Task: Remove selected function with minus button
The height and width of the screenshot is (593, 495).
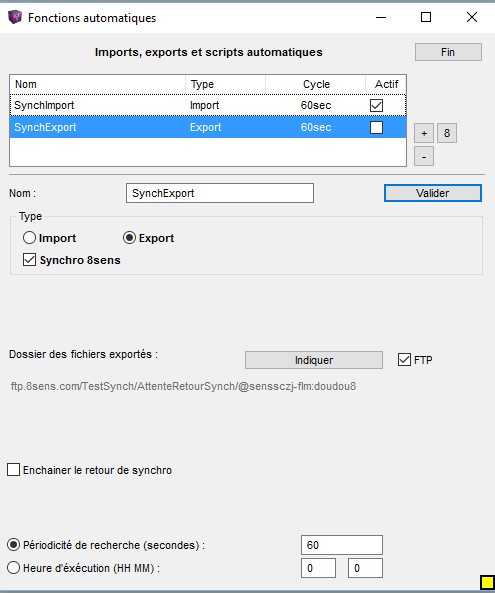Action: tap(424, 156)
